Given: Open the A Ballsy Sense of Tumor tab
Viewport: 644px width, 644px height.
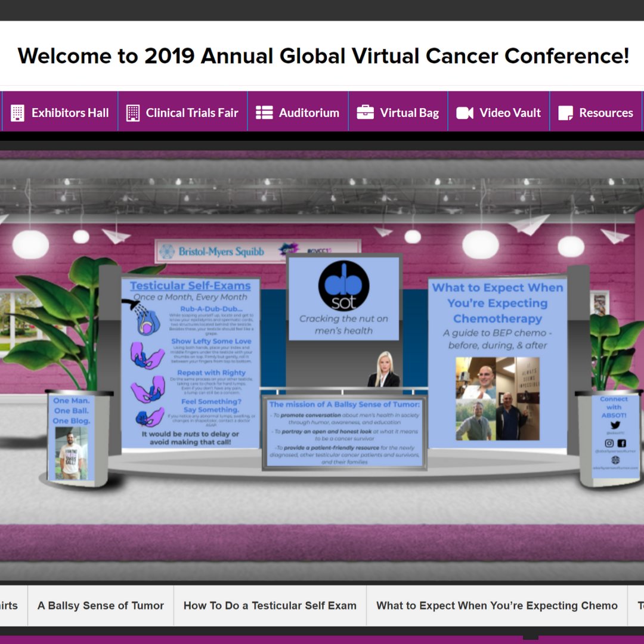Looking at the screenshot, I should click(100, 605).
